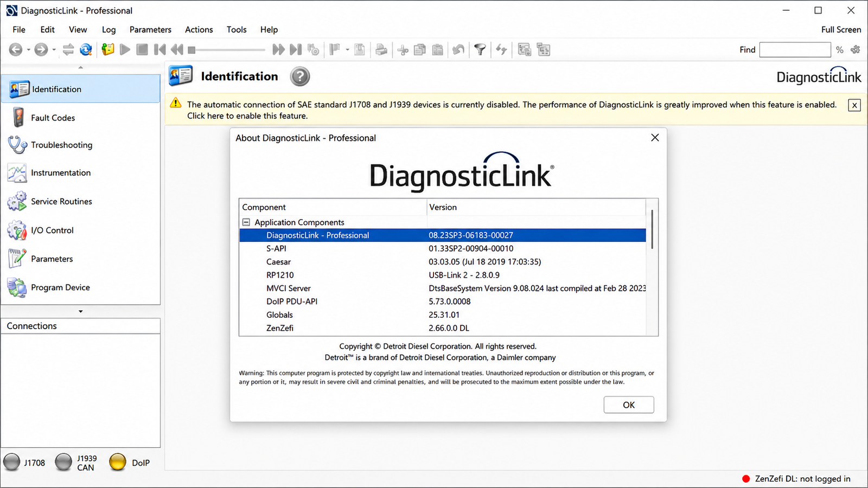Select the Caesar component row
The height and width of the screenshot is (488, 868).
point(443,262)
